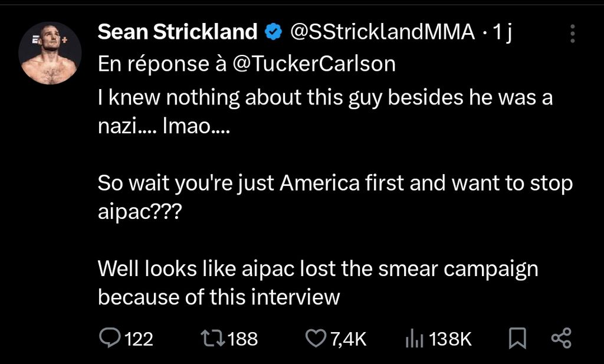Click the reply speech bubble icon
Screen dimensions: 604x364
click(x=110, y=338)
